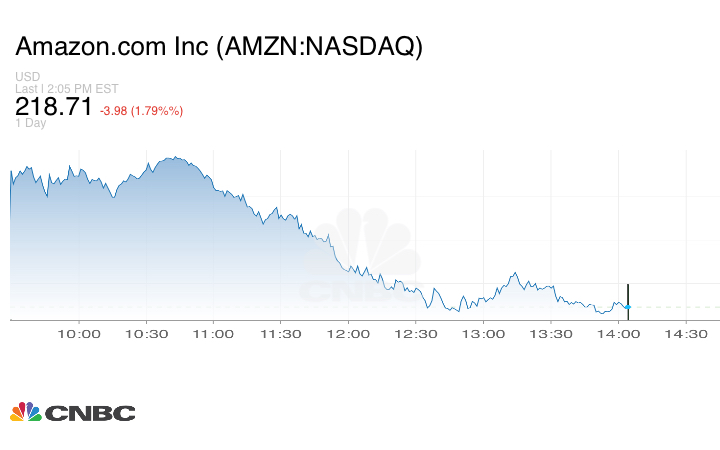
Task: Click the 13:30 time axis label
Action: coord(551,334)
